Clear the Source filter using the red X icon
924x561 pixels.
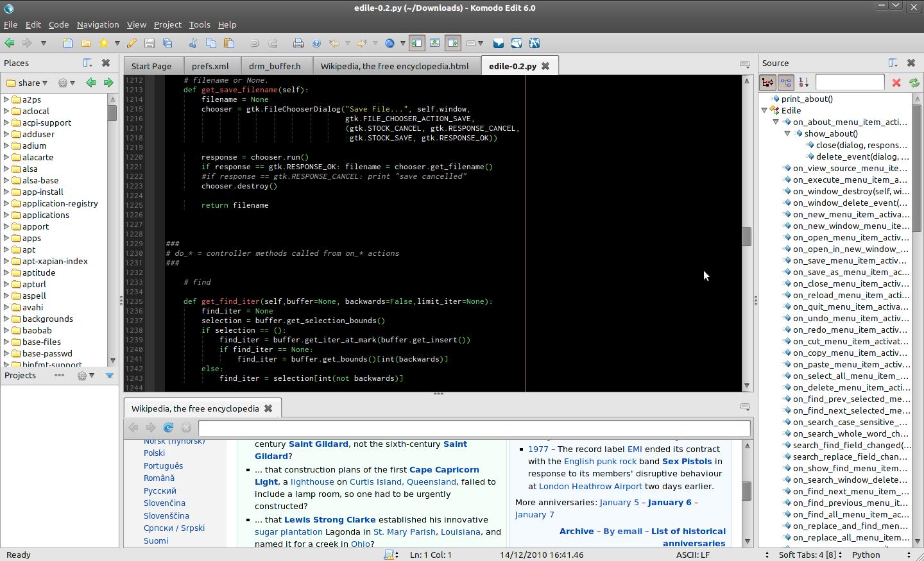point(896,81)
